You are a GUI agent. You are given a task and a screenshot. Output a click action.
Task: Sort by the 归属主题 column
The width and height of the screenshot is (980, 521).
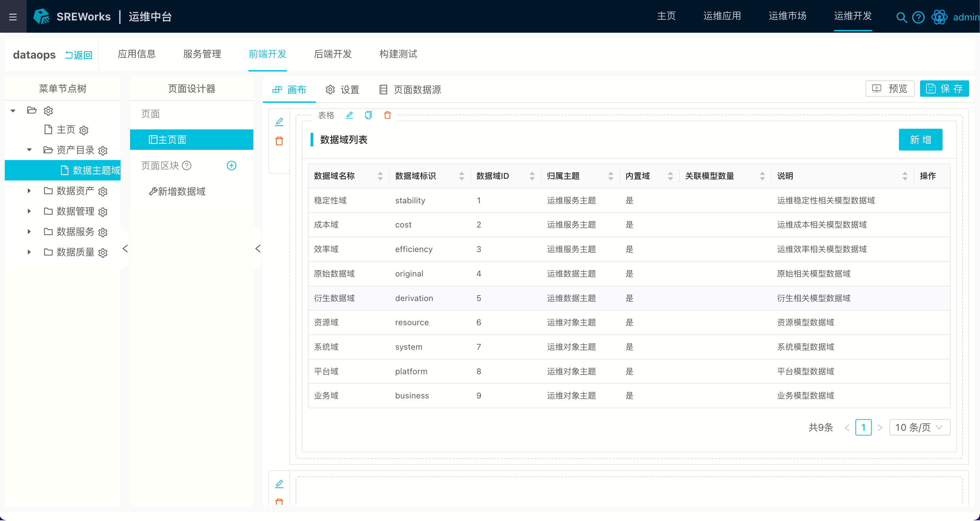[x=611, y=176]
